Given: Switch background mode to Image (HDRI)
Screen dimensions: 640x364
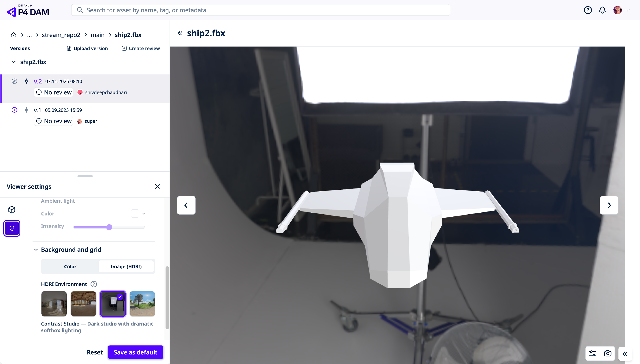Looking at the screenshot, I should [x=126, y=267].
